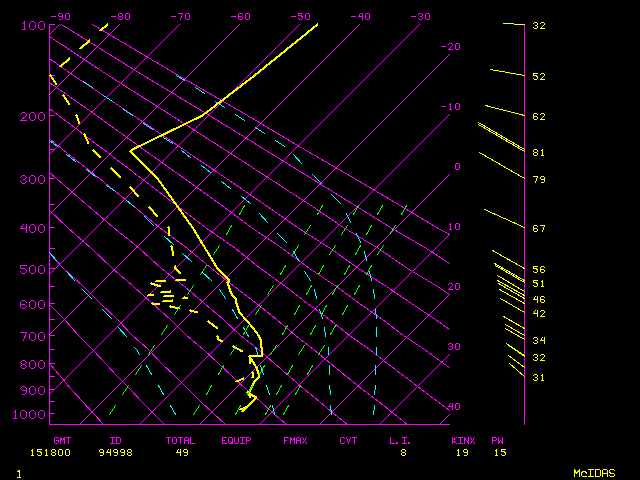Image resolution: width=640 pixels, height=480 pixels.
Task: Click the -30 temperature label at top
Action: coord(420,16)
